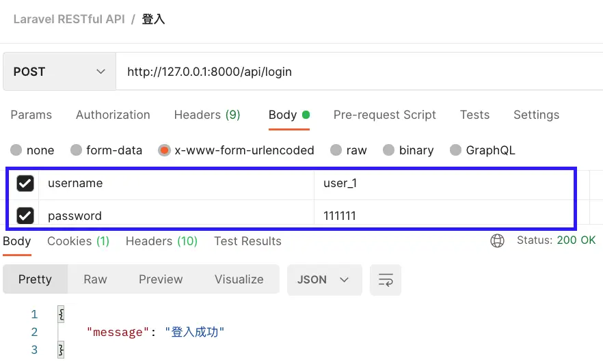Uncheck the password parameter checkbox
Viewport: 603px width, 364px height.
click(x=25, y=216)
